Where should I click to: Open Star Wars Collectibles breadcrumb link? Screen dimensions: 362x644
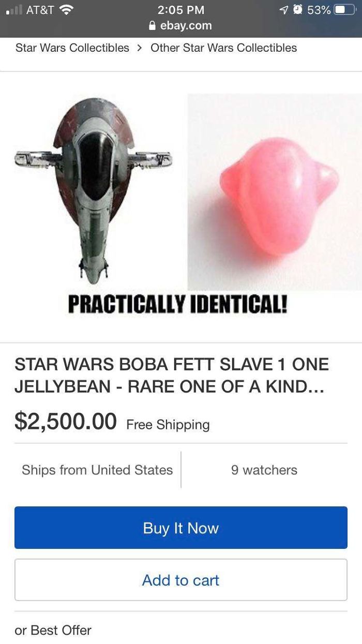tap(72, 48)
